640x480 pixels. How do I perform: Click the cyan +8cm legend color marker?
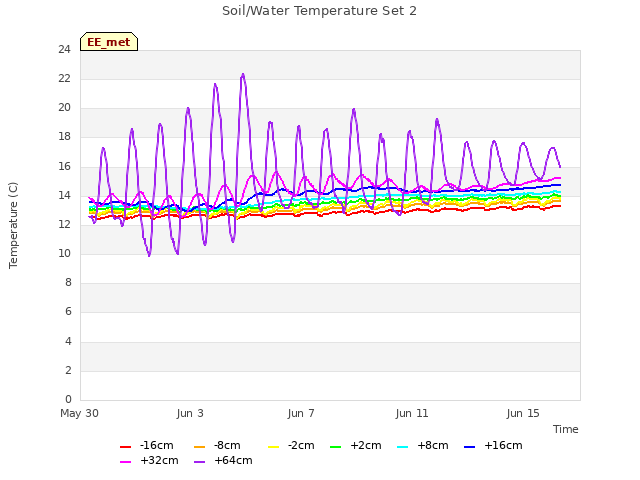click(402, 447)
